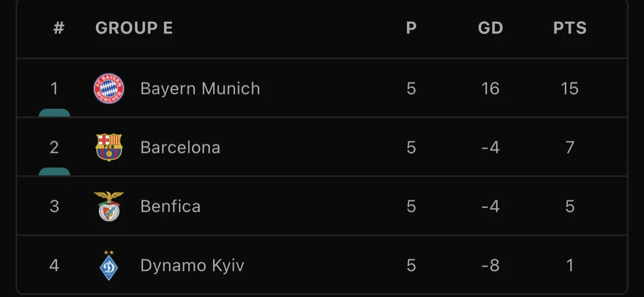644x297 pixels.
Task: Click Bayern Munich's goal difference 16
Action: [x=490, y=88]
